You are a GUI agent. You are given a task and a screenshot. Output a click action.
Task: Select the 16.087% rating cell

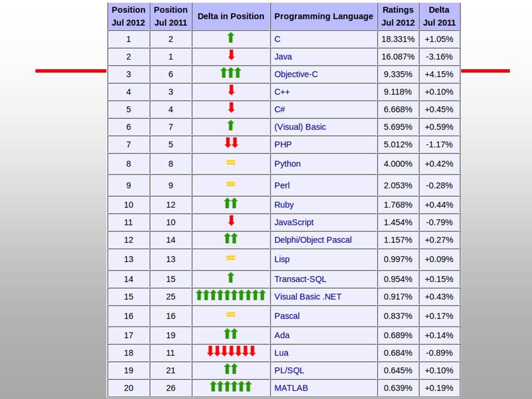(398, 57)
